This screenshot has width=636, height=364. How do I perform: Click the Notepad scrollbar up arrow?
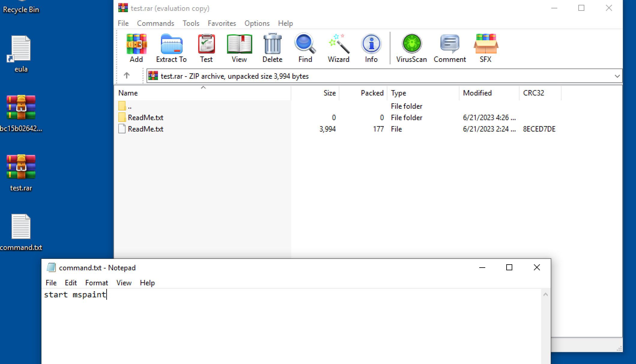pos(546,295)
